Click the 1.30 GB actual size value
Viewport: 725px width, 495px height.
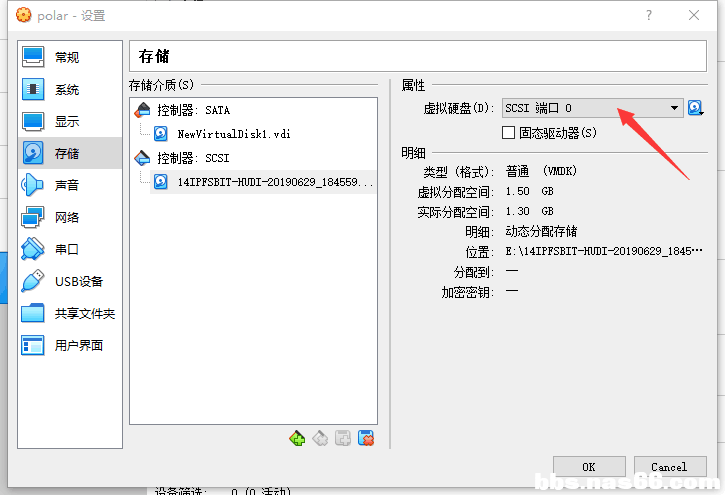click(x=529, y=211)
